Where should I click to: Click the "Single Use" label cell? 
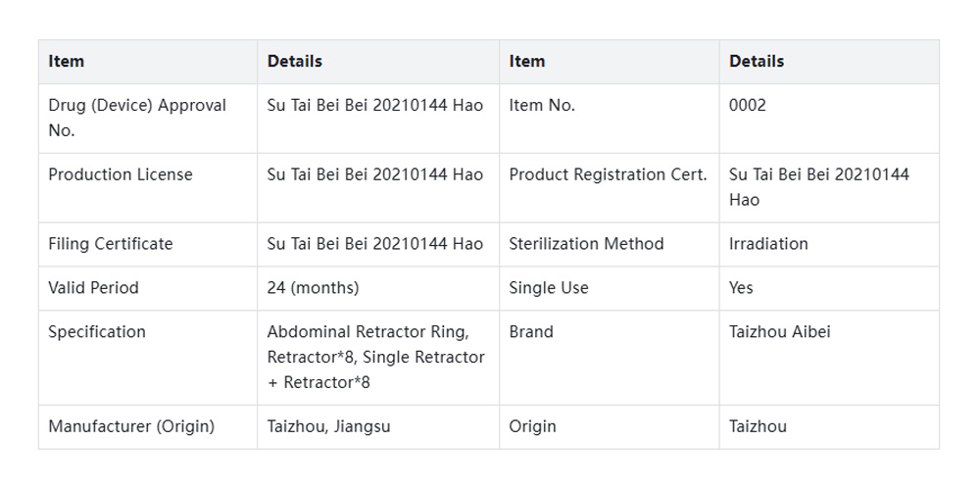pos(549,288)
